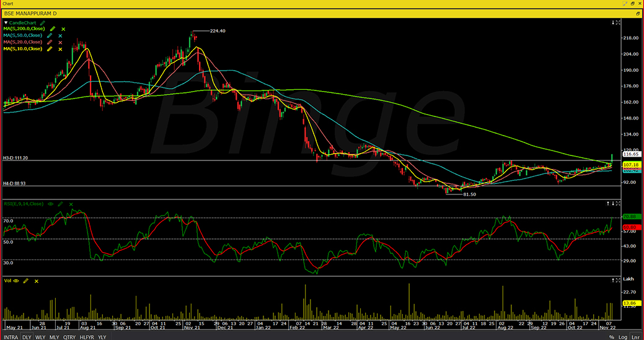Viewport: 644px width, 340px height.
Task: Edit the MA 200 indicator pencil
Action: [x=52, y=29]
